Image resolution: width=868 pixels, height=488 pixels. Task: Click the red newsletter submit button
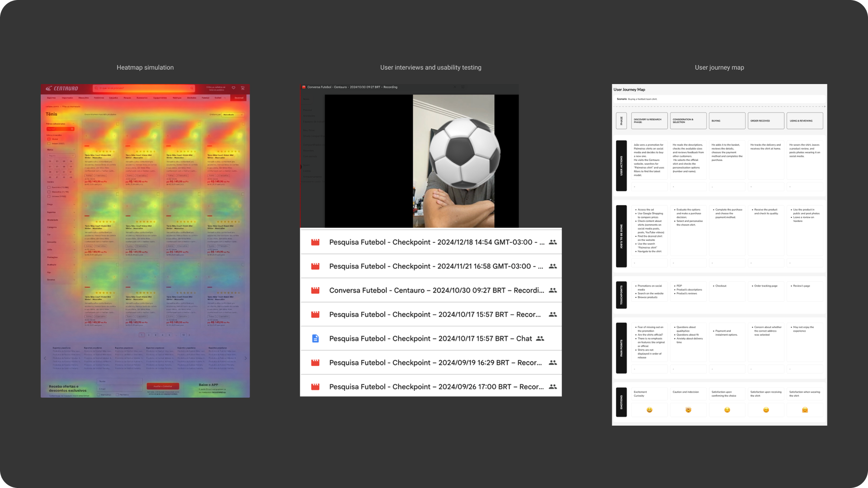coord(163,386)
